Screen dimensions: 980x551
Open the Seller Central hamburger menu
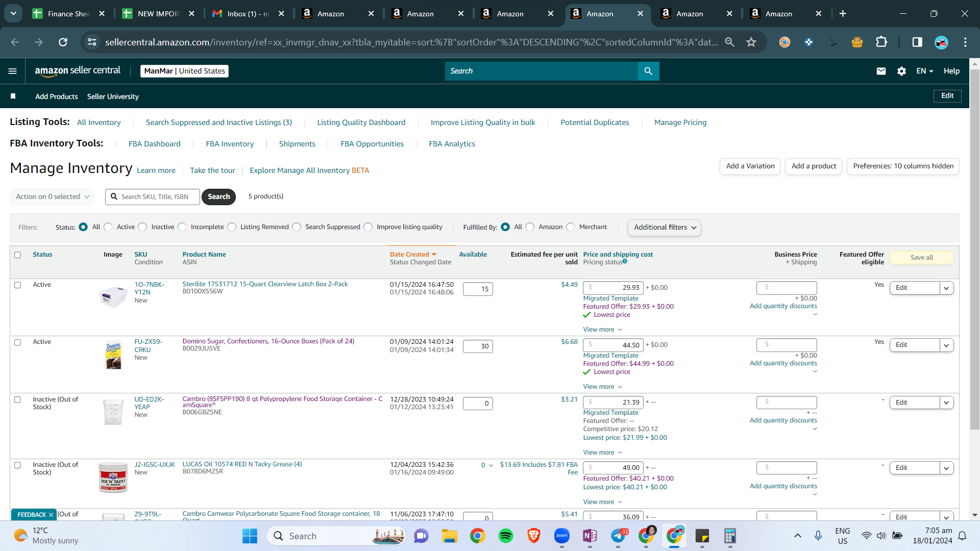coord(13,71)
